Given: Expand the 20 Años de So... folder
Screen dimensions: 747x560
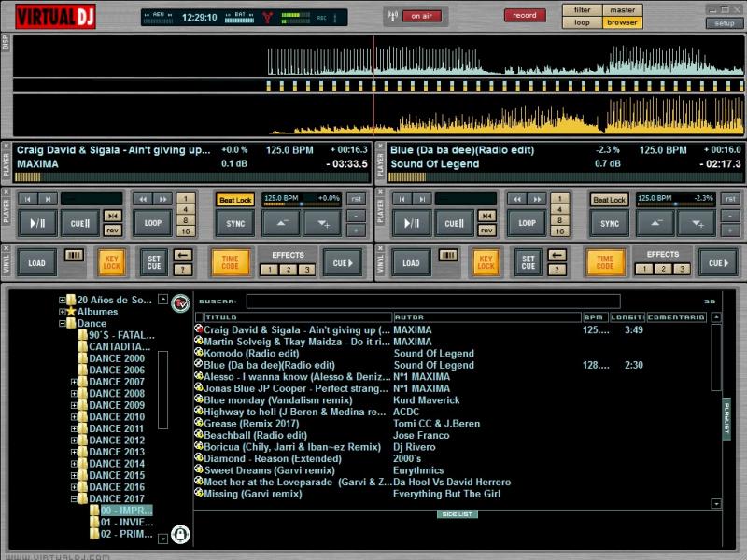Looking at the screenshot, I should pos(62,300).
